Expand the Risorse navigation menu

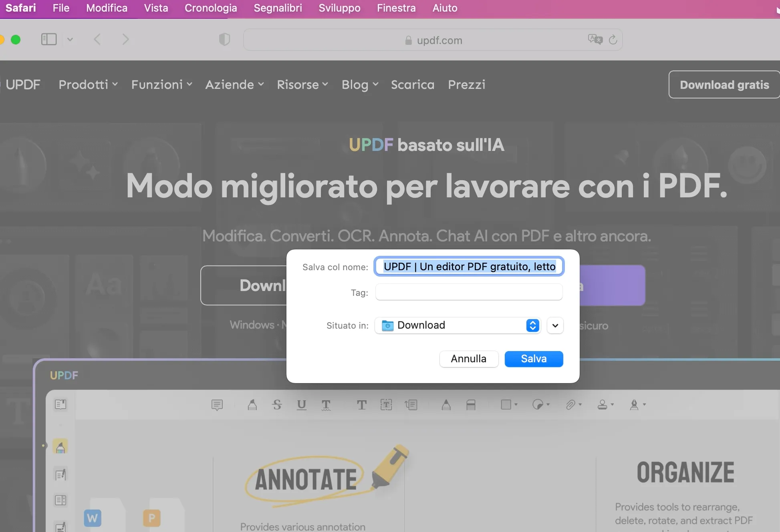pos(302,84)
